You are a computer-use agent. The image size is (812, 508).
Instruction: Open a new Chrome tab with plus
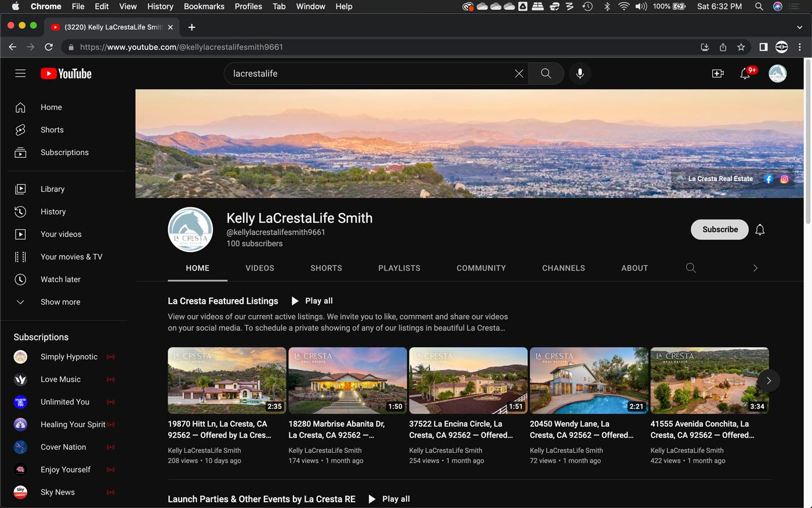tap(192, 27)
